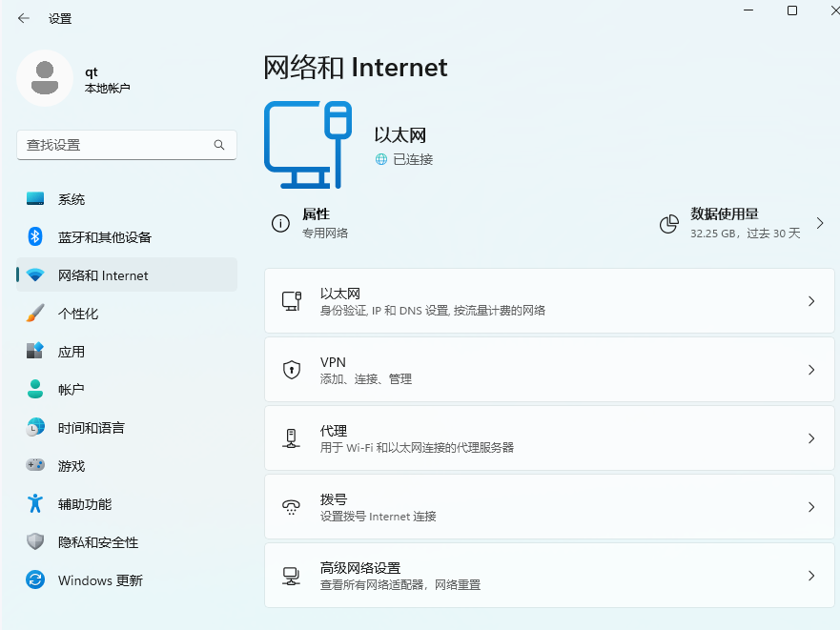Click the 查找设置 search field

coord(127,145)
